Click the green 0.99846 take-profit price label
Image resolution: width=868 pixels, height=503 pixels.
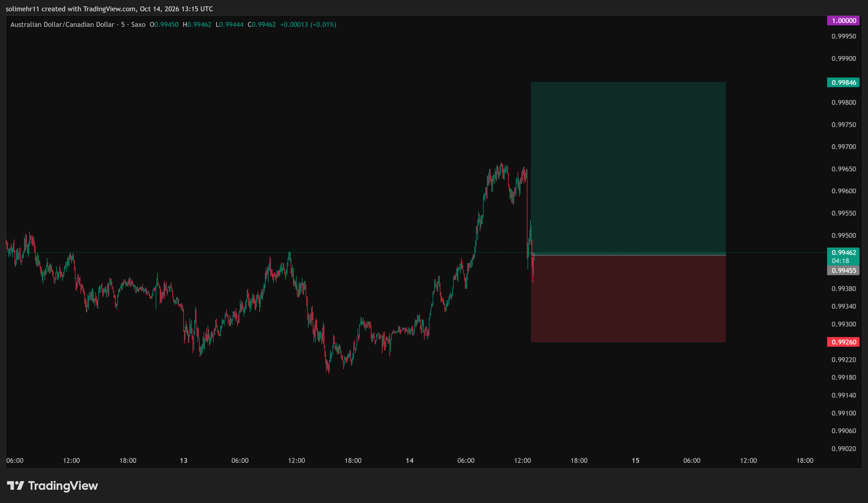[843, 82]
